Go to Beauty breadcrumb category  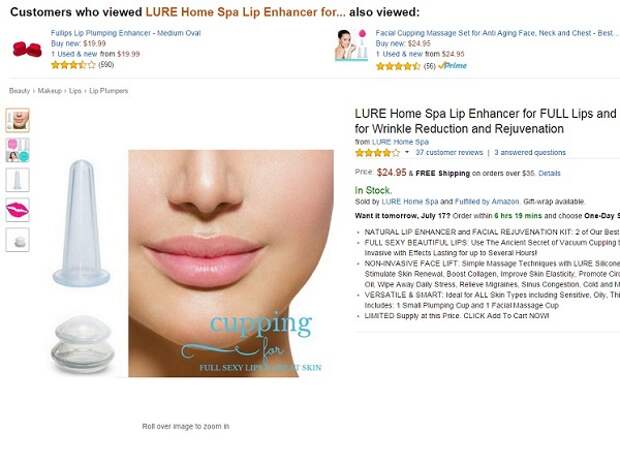(19, 91)
